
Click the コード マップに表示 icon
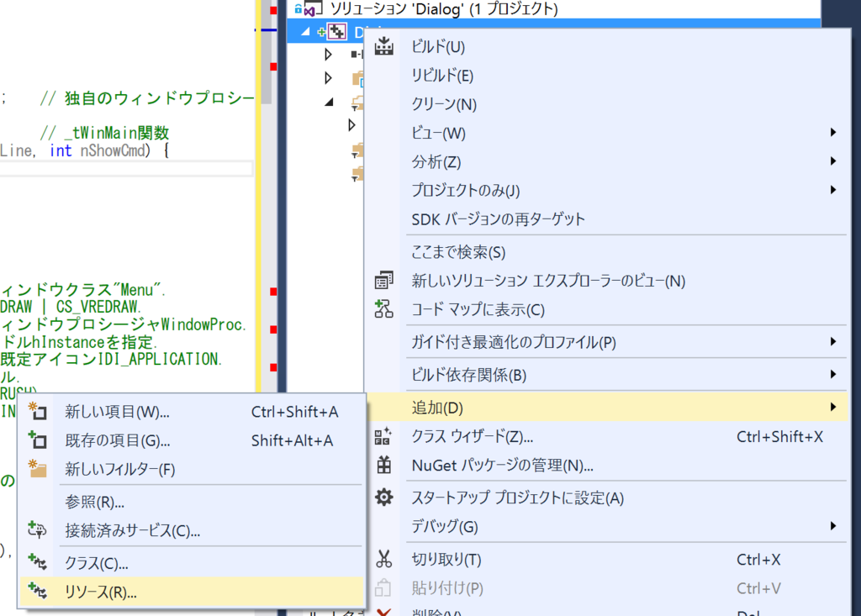[383, 308]
